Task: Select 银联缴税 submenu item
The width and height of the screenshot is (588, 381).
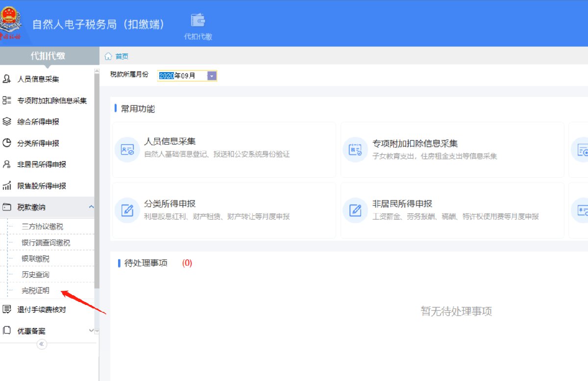Action: click(x=35, y=258)
